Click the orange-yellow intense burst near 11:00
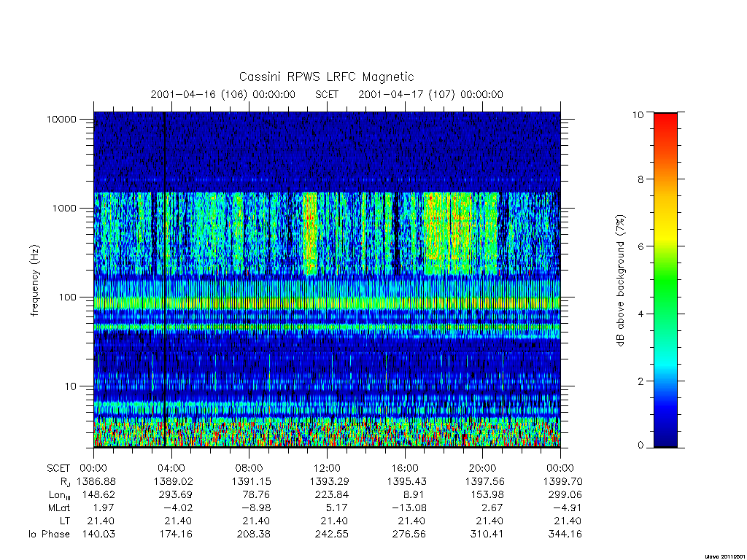The height and width of the screenshot is (560, 747). click(310, 233)
